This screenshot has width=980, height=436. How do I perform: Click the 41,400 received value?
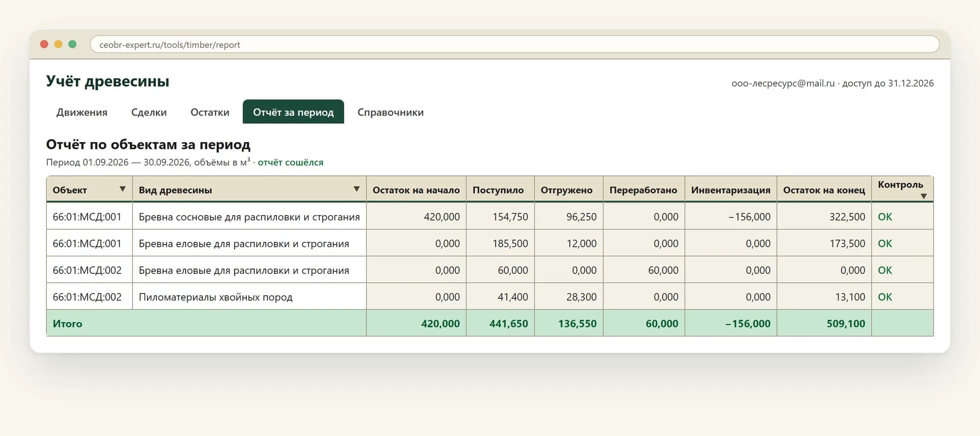point(513,297)
